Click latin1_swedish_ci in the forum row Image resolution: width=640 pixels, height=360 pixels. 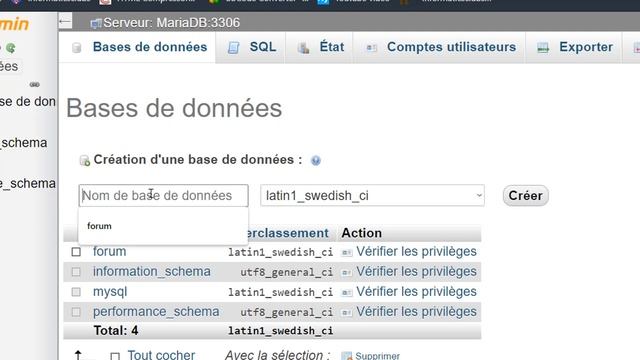pos(280,252)
